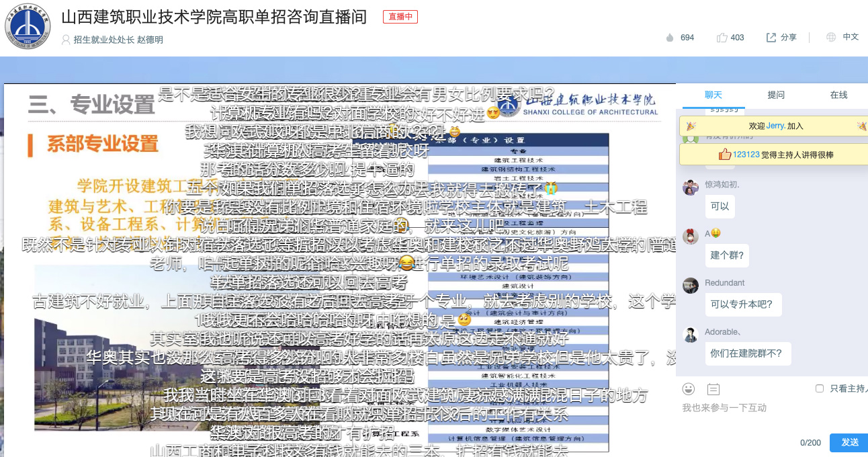Click the globe language icon
The width and height of the screenshot is (868, 457).
pyautogui.click(x=831, y=38)
